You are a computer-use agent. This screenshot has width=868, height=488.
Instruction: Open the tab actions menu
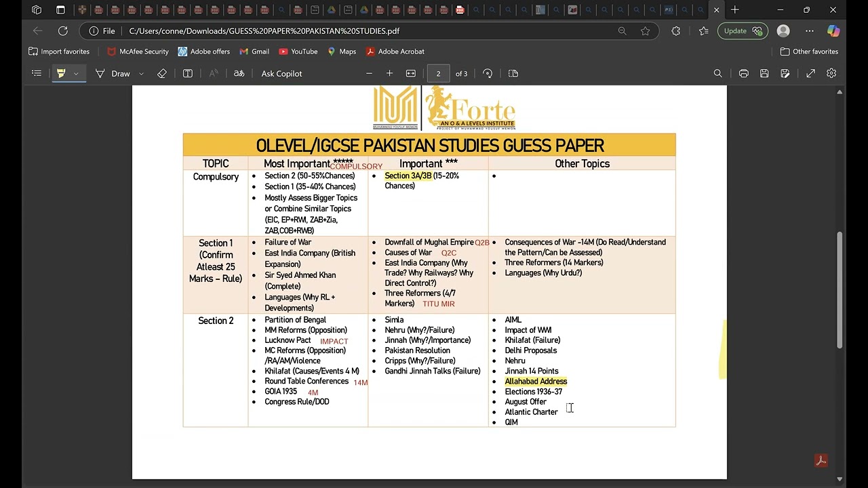(60, 9)
